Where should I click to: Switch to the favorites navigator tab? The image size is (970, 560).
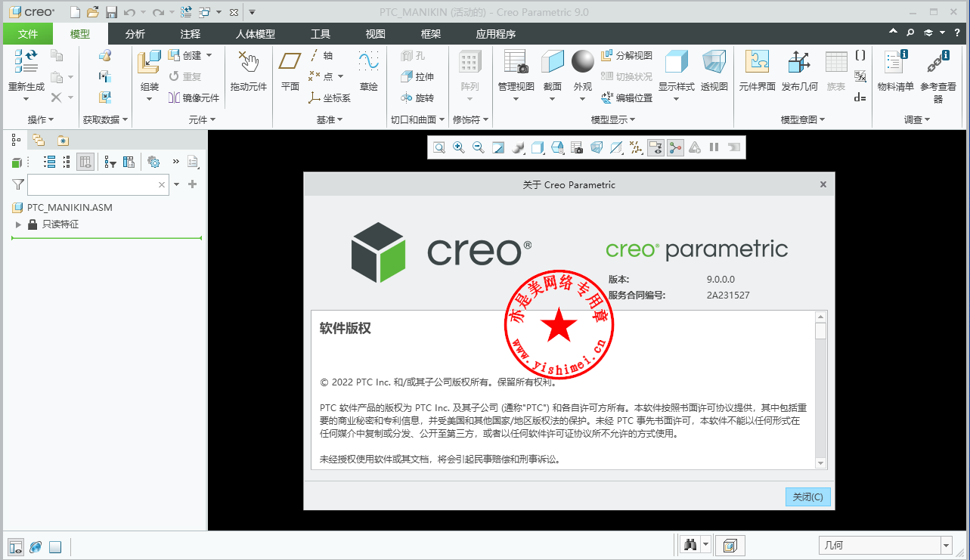coord(63,140)
